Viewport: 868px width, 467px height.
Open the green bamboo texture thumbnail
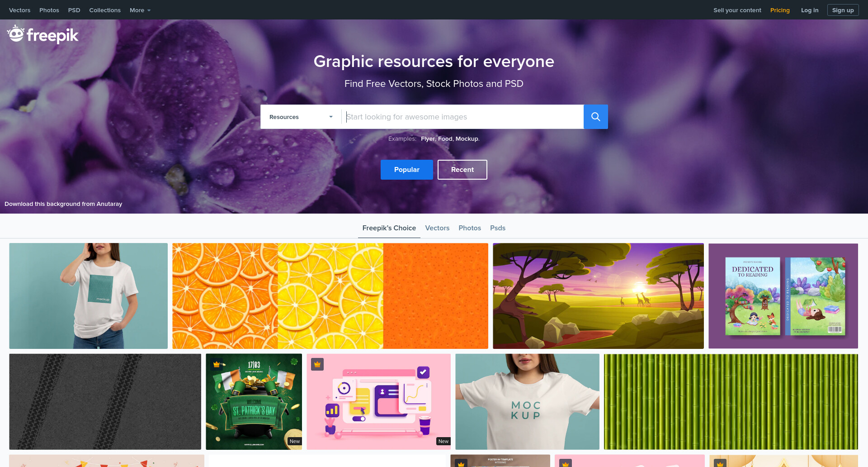click(731, 402)
